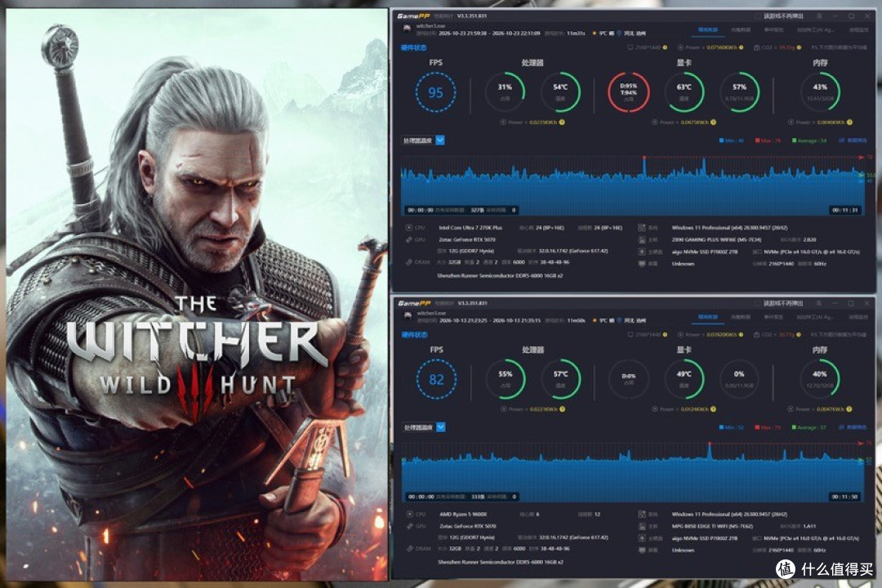
Task: Click the motherboard icon beside MPG B850 EDGE TI
Action: point(642,526)
